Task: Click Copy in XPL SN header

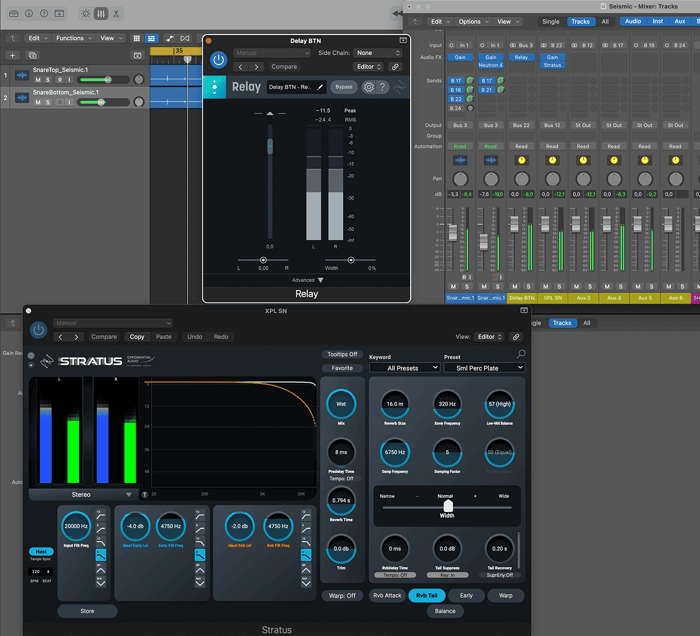Action: click(x=137, y=337)
